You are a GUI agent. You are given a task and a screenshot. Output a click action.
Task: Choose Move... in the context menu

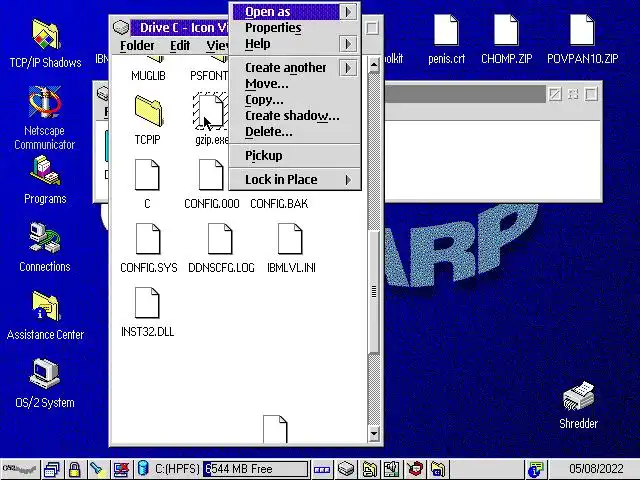click(295, 84)
